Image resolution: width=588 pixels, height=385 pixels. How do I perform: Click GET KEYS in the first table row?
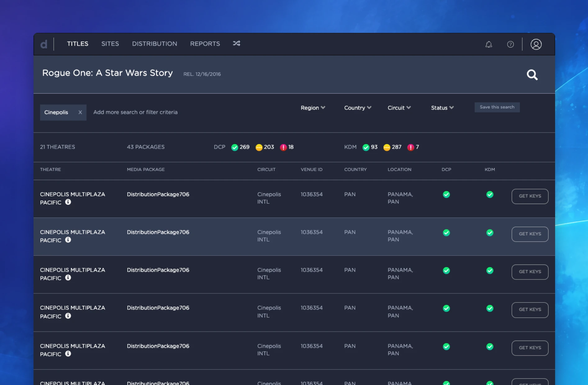(x=530, y=196)
